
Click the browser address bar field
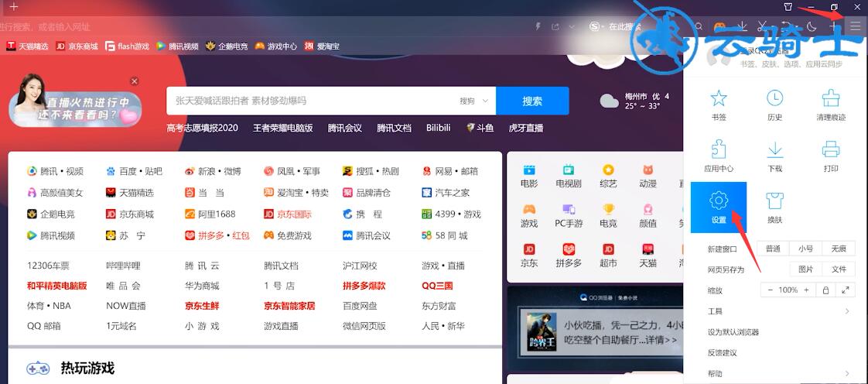265,26
